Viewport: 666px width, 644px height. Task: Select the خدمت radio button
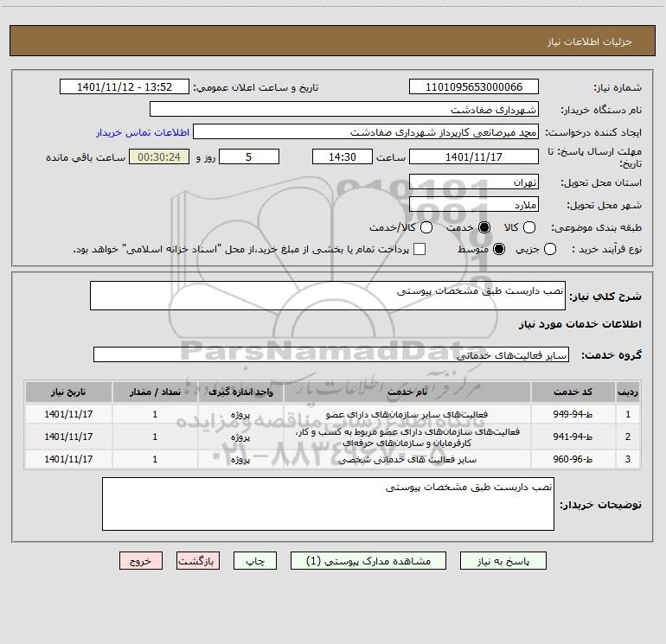pos(484,227)
